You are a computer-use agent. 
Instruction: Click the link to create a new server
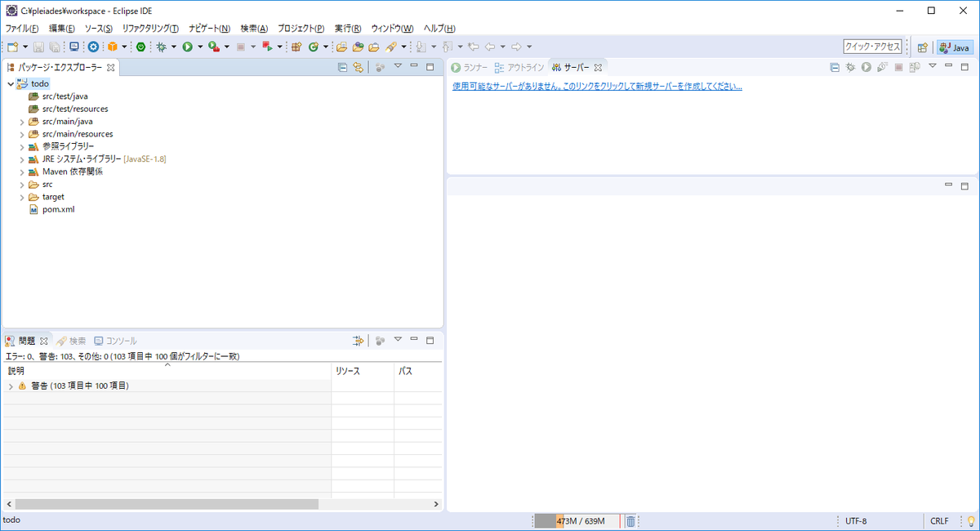point(595,85)
